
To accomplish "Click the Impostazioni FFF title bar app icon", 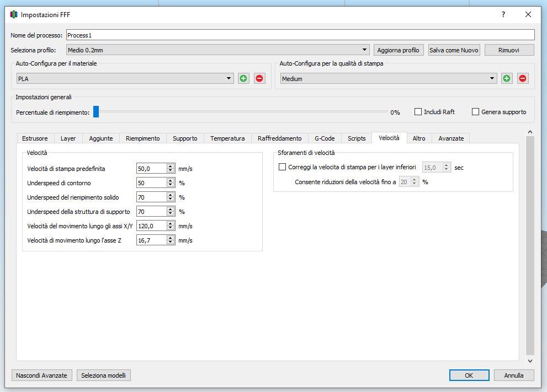I will (14, 15).
